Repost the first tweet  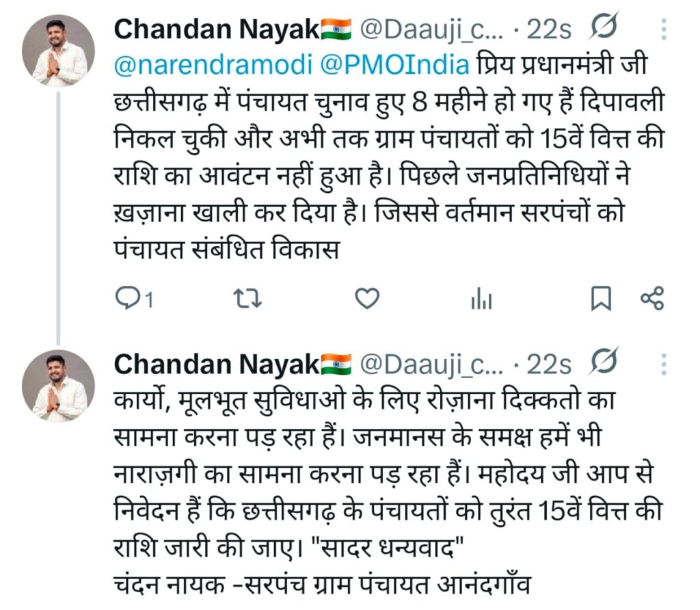pos(249,299)
